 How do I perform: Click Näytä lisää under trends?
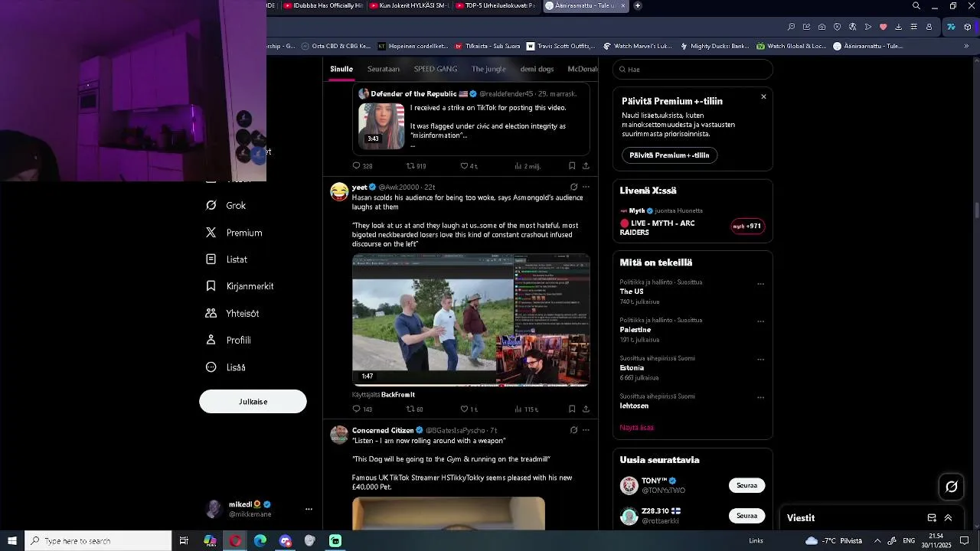[x=636, y=428]
